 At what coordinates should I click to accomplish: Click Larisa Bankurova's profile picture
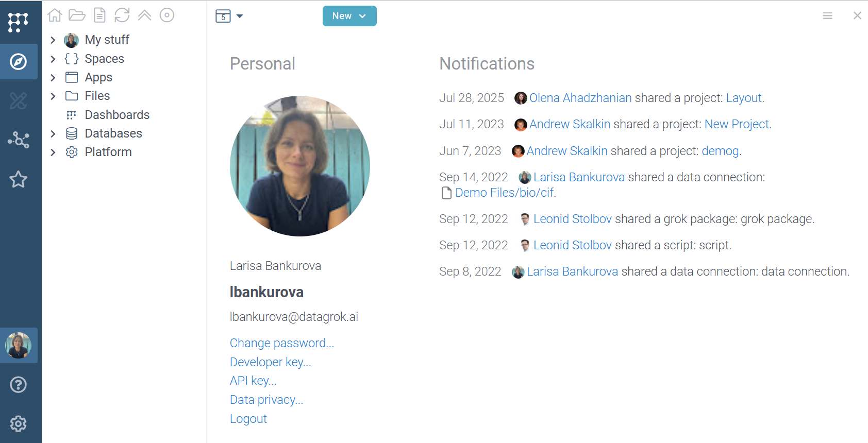(x=299, y=165)
